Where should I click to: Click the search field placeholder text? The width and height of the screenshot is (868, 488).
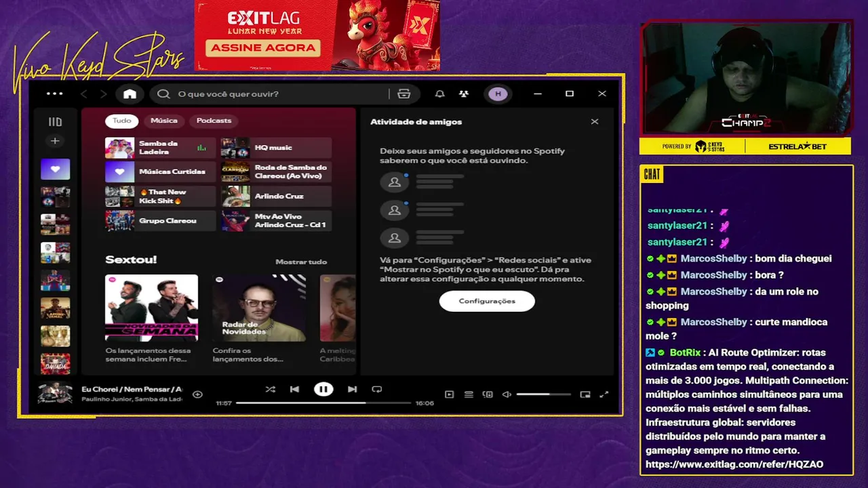[228, 94]
